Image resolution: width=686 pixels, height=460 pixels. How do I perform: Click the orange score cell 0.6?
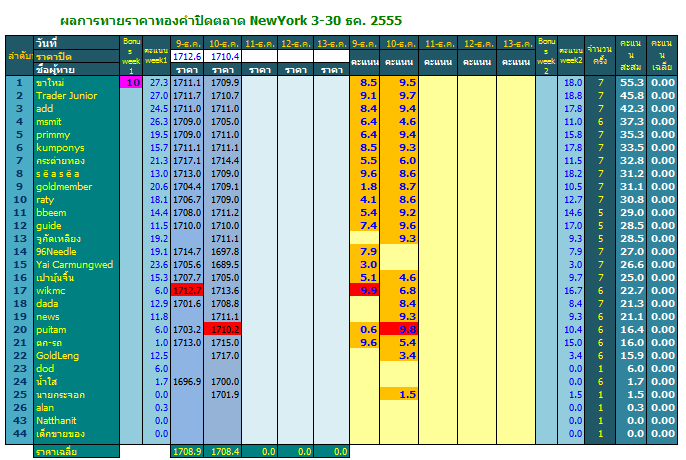(x=365, y=330)
